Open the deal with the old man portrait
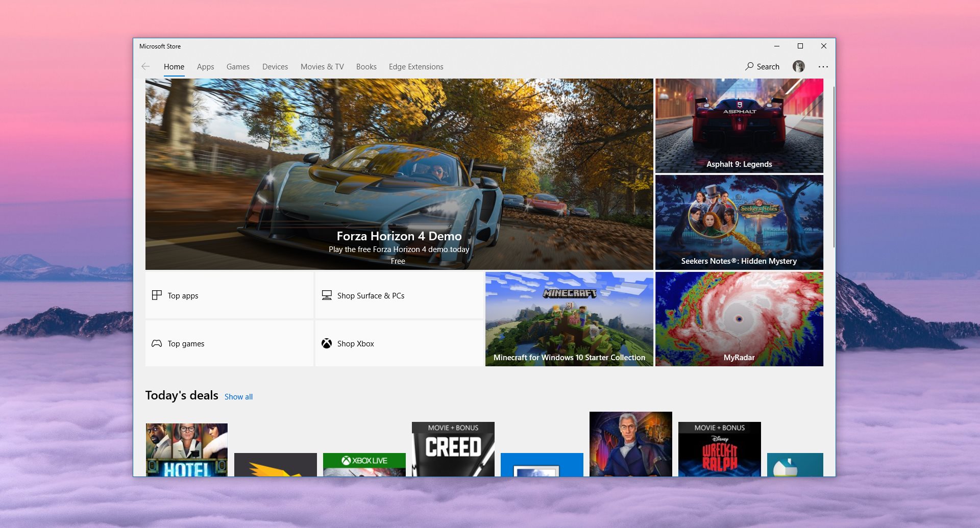Viewport: 980px width, 528px height. point(631,444)
